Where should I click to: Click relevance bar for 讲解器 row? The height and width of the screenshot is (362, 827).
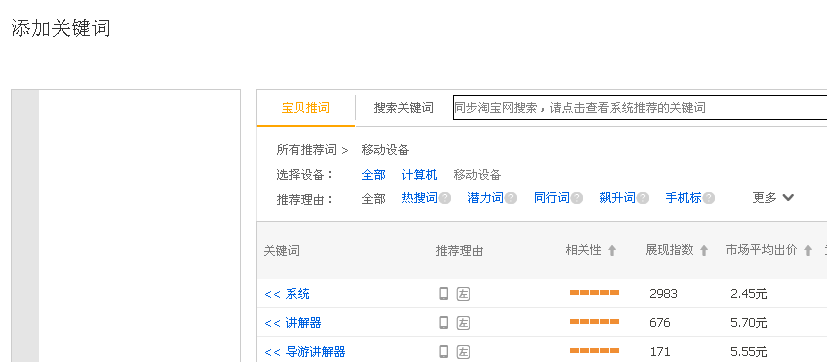pos(594,321)
